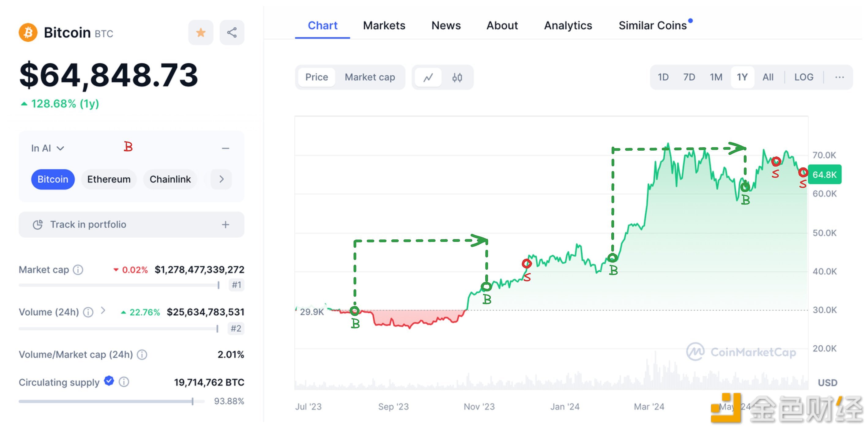The height and width of the screenshot is (428, 868).
Task: Click the Volume (24h) info icon
Action: [x=88, y=312]
